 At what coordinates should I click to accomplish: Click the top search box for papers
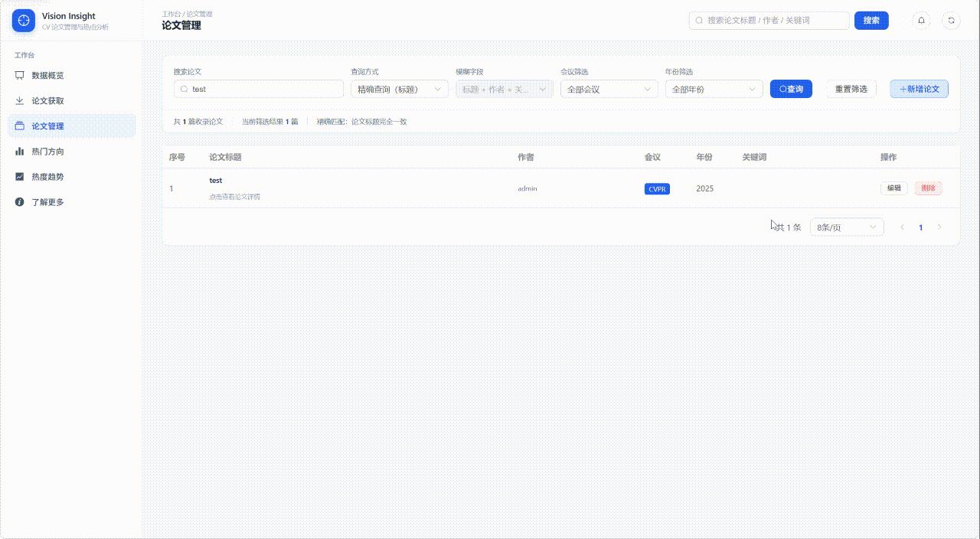click(769, 21)
